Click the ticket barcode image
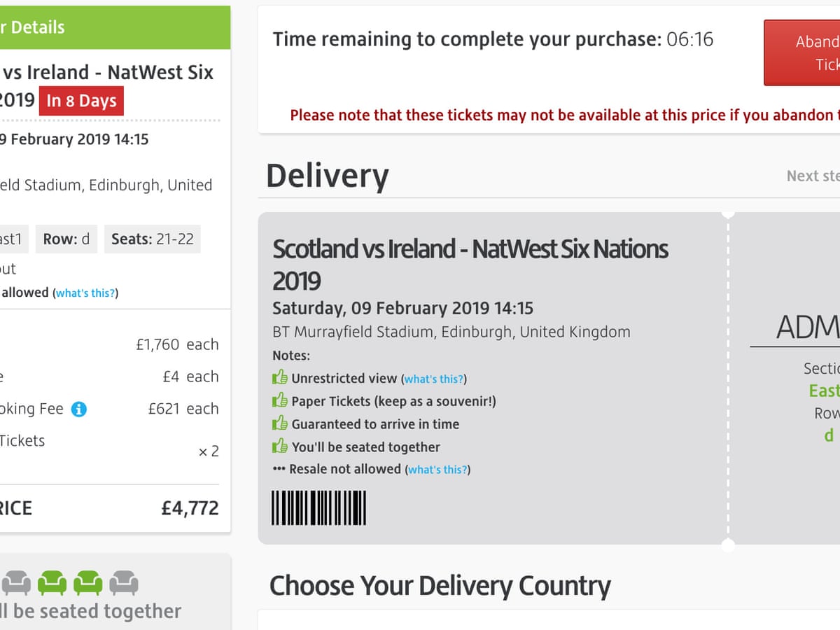Viewport: 840px width, 630px height. click(x=318, y=507)
